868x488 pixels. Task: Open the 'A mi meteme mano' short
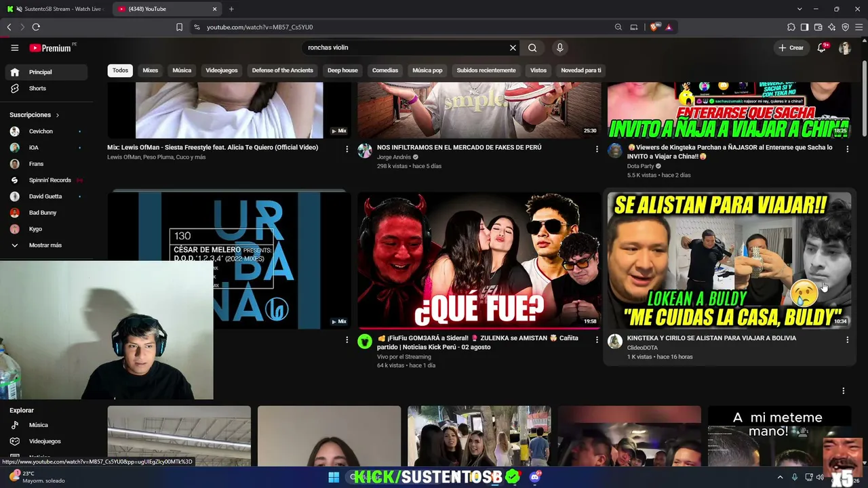pos(779,436)
